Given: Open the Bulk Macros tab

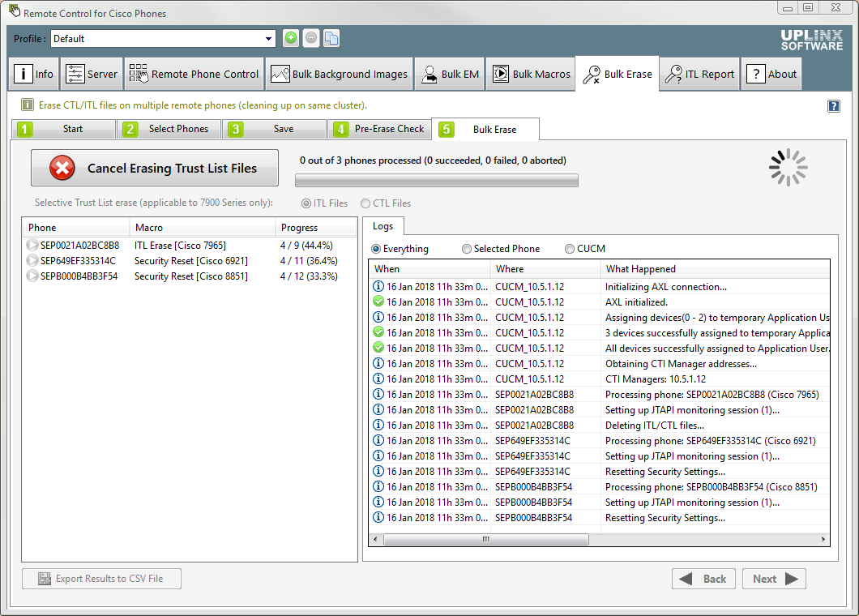Looking at the screenshot, I should pyautogui.click(x=530, y=74).
